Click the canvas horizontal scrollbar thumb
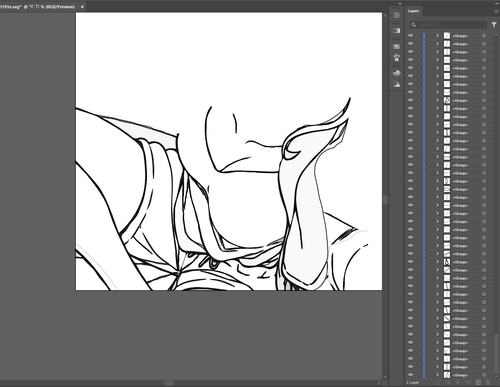This screenshot has width=500, height=387. click(169, 383)
